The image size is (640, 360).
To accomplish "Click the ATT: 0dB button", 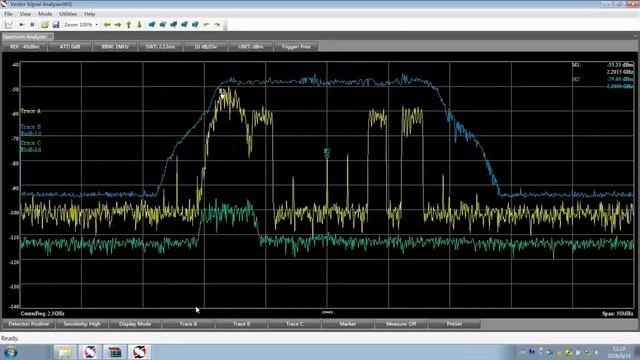I will click(x=70, y=47).
